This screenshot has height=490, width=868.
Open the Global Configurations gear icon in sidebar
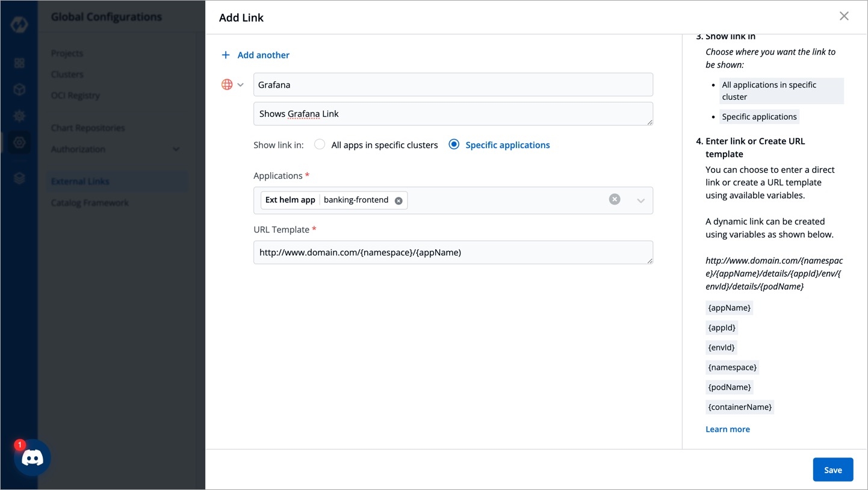(19, 143)
